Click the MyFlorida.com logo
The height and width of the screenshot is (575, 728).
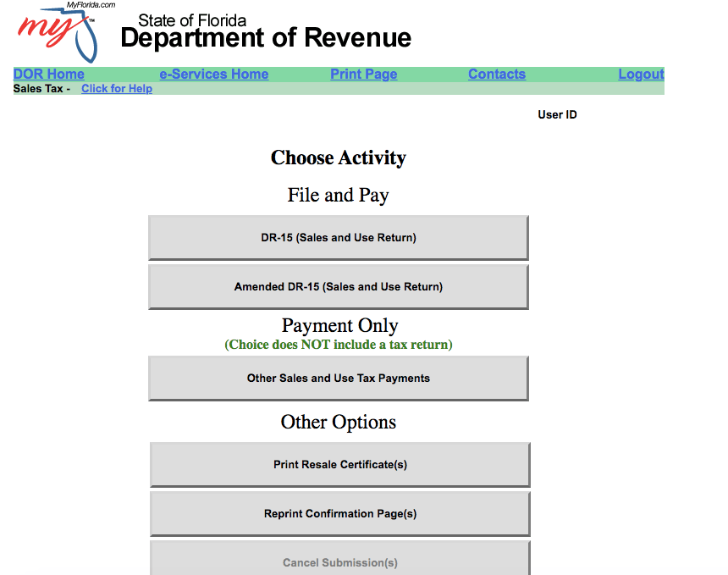[65, 32]
